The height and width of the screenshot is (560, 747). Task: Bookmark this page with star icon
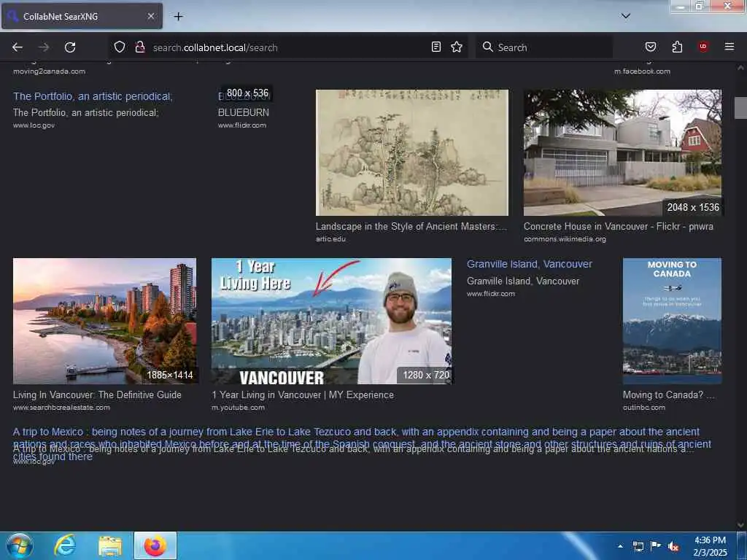pyautogui.click(x=457, y=47)
